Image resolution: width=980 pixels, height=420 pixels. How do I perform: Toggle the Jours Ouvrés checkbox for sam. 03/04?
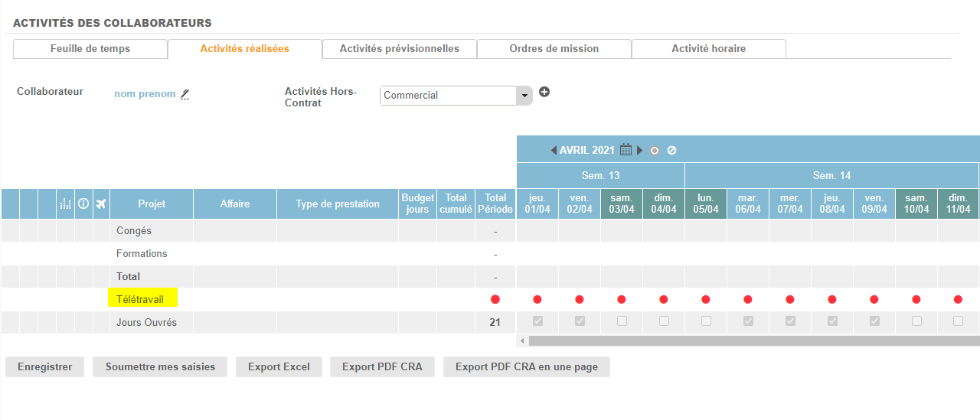point(622,321)
